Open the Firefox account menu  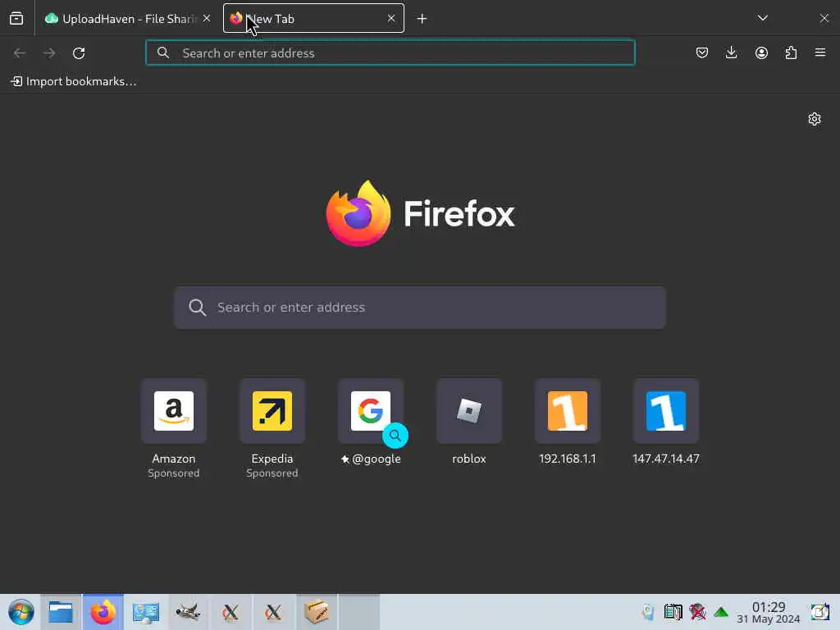point(761,52)
